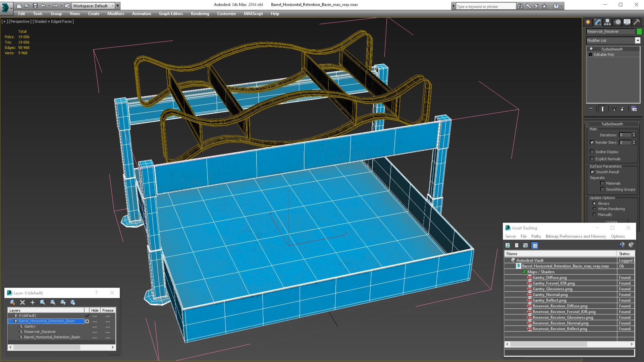Refresh the Asset Tracking list
This screenshot has height=362, width=644.
[x=507, y=245]
